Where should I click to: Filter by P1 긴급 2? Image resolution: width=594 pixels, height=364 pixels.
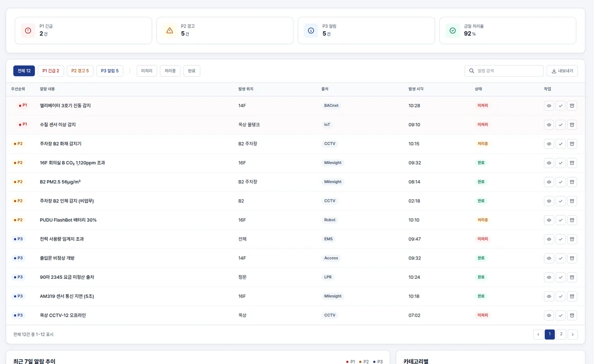(51, 71)
